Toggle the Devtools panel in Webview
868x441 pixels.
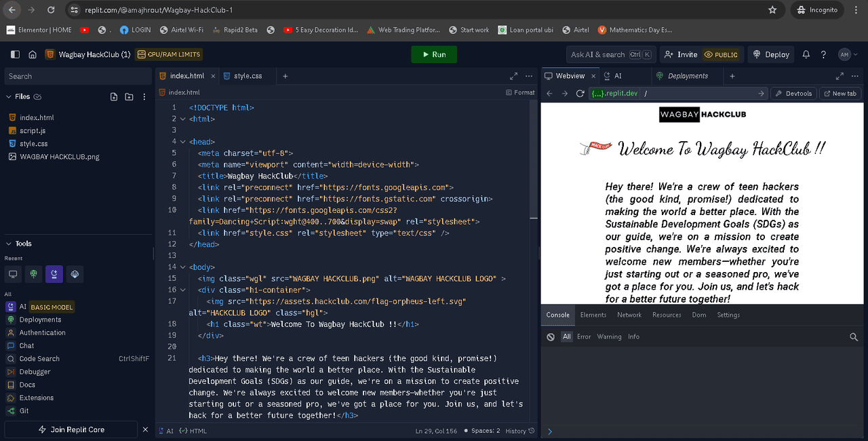(x=793, y=94)
